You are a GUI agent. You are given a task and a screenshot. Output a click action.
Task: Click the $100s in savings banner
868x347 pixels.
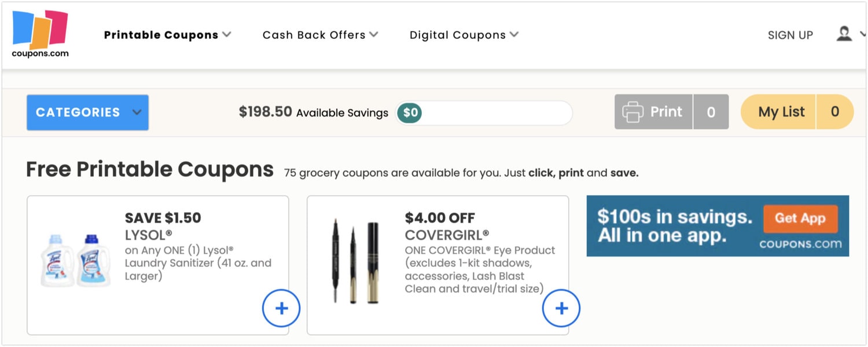tap(718, 226)
